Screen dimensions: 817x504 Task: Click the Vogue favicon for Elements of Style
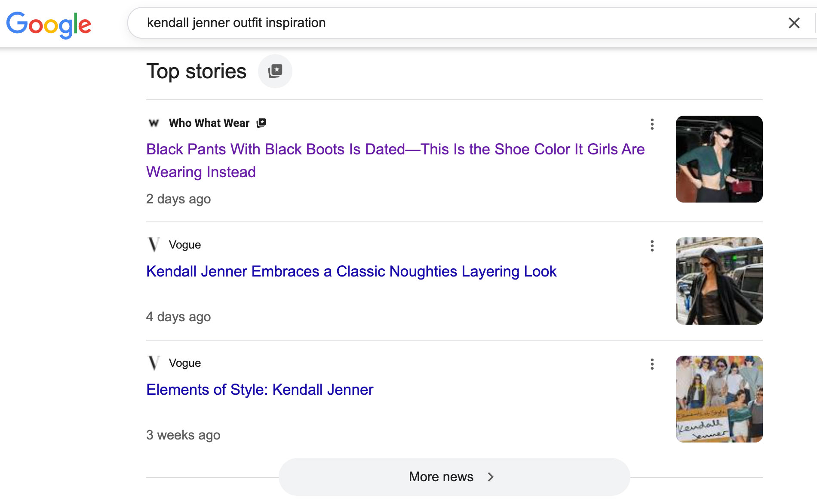154,363
